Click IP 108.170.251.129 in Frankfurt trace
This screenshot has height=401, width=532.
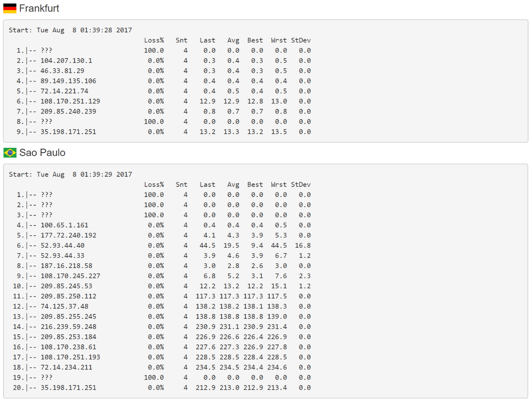tap(70, 101)
